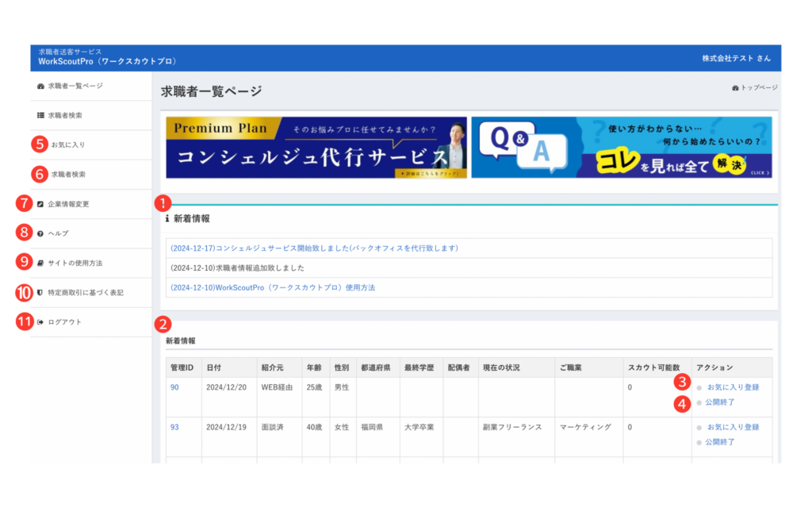Open お気に入り in the sidebar menu
Image resolution: width=812 pixels, height=508 pixels.
pos(67,145)
